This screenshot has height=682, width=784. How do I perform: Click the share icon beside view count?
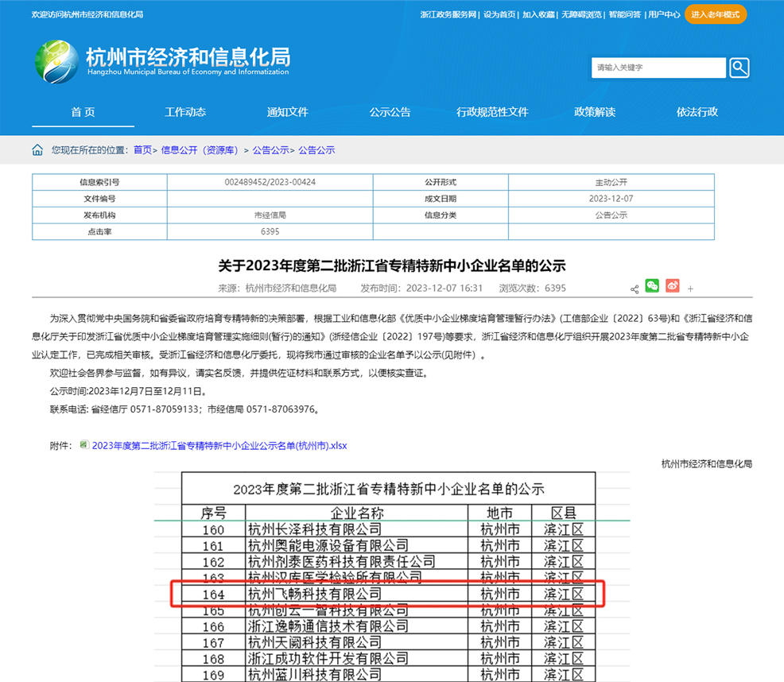pos(635,289)
